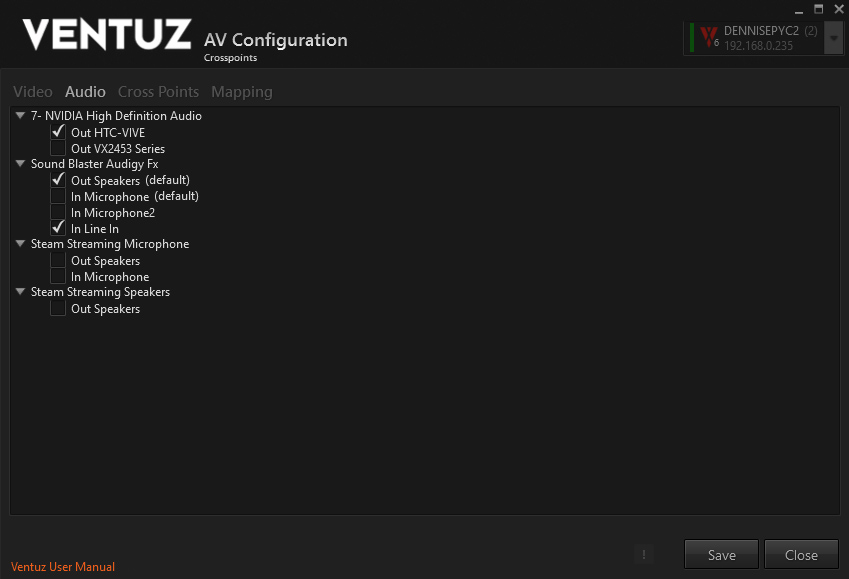849x579 pixels.
Task: Uncheck Out Speakers (default) under Sound Blaster
Action: click(58, 180)
